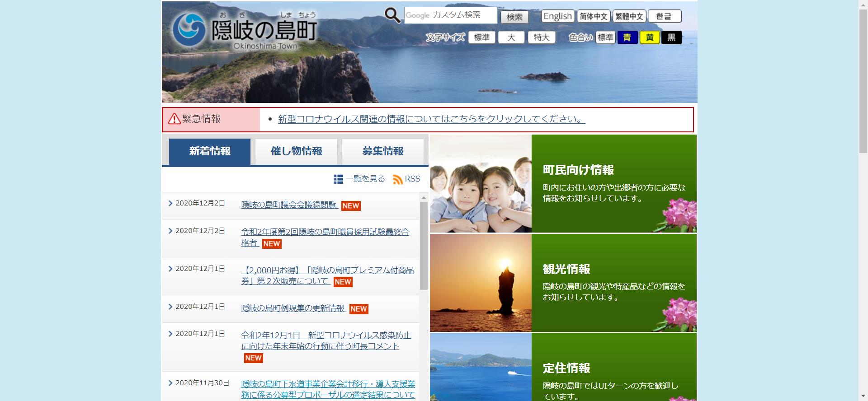Set text size to 標準
868x401 pixels.
[x=482, y=37]
